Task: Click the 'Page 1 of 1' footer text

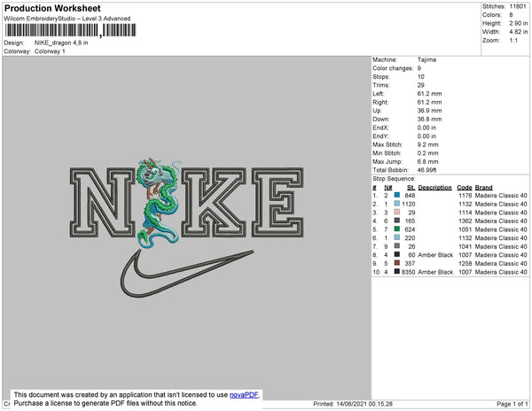Action: [x=512, y=404]
